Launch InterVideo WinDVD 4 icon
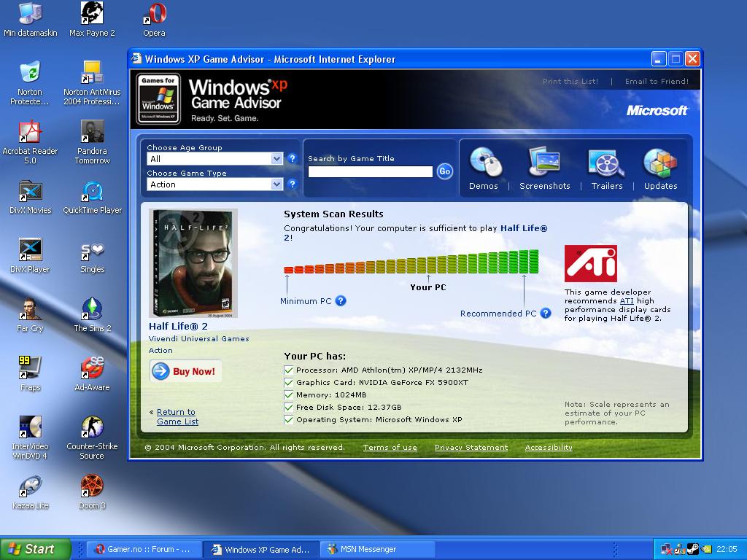This screenshot has width=747, height=560. pyautogui.click(x=30, y=437)
